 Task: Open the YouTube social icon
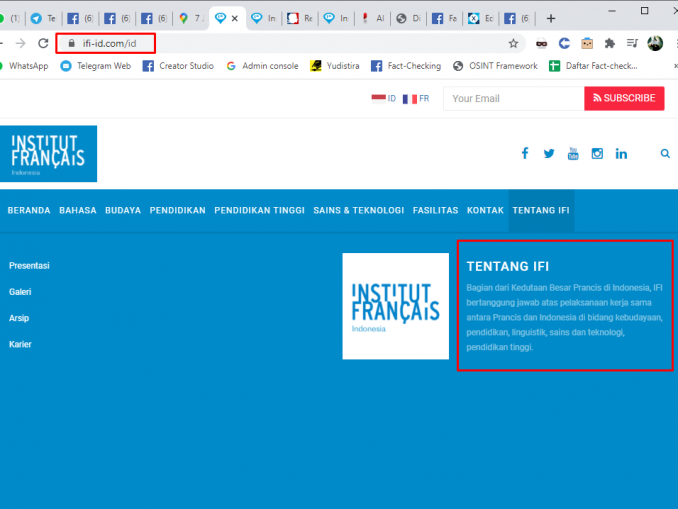click(x=573, y=154)
